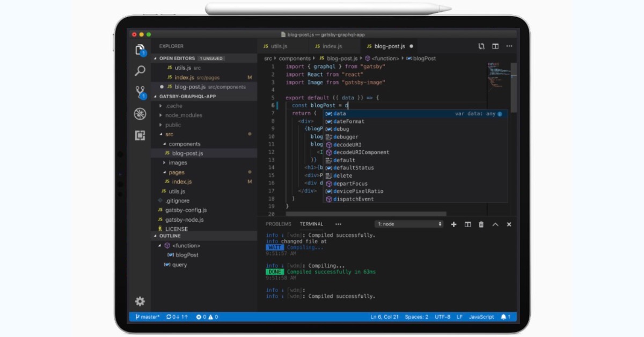
Task: Add a new terminal with the plus icon
Action: tap(455, 224)
